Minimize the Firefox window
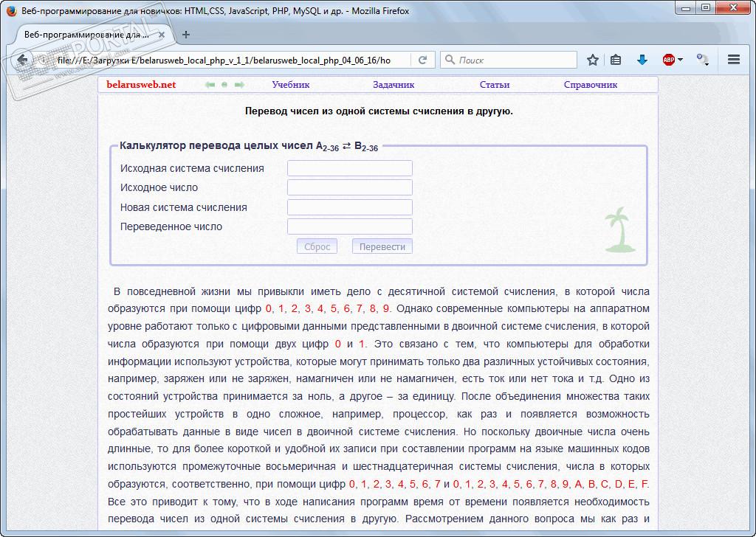Viewport: 756px width, 537px height. [686, 7]
